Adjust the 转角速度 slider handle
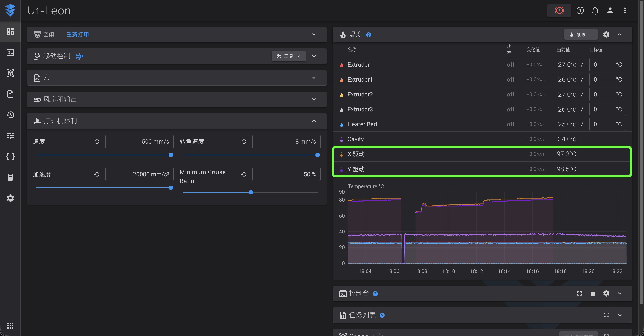The image size is (644, 336). (318, 155)
